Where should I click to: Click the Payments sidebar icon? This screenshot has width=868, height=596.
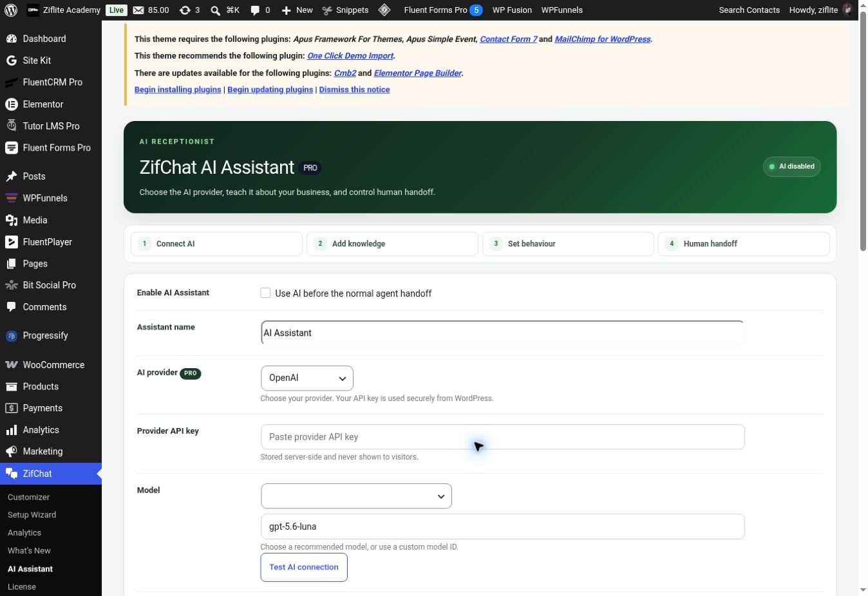pos(12,408)
